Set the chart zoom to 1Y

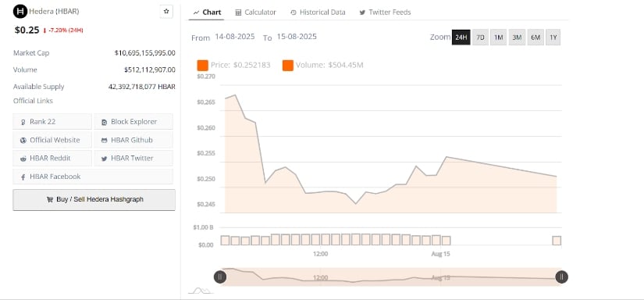tap(553, 37)
